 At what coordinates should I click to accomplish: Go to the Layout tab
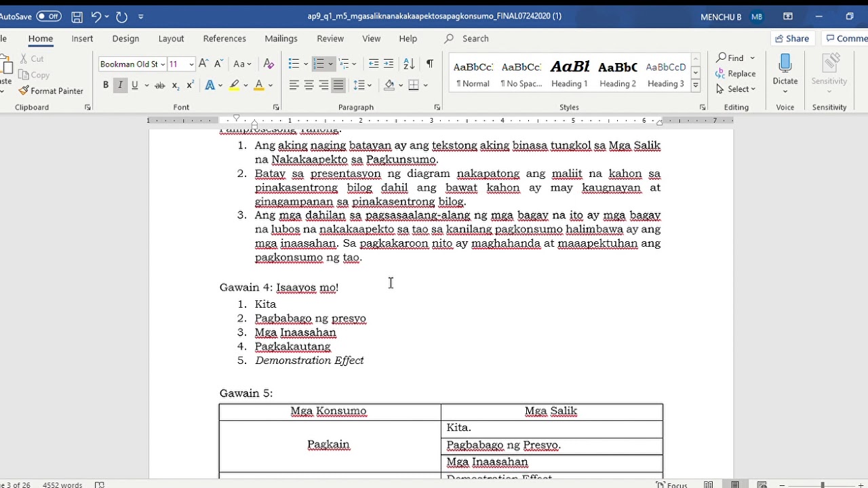171,39
